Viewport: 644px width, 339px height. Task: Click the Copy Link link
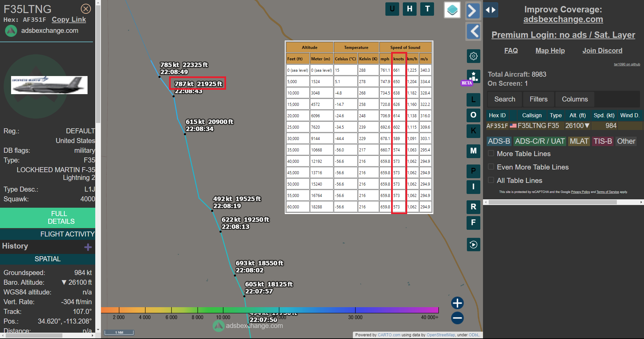pyautogui.click(x=69, y=20)
